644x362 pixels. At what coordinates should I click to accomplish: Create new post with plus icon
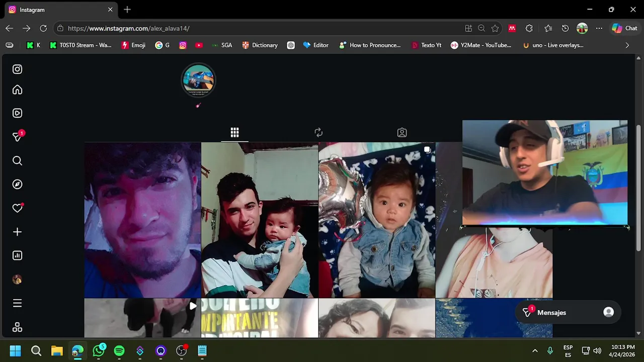click(17, 232)
